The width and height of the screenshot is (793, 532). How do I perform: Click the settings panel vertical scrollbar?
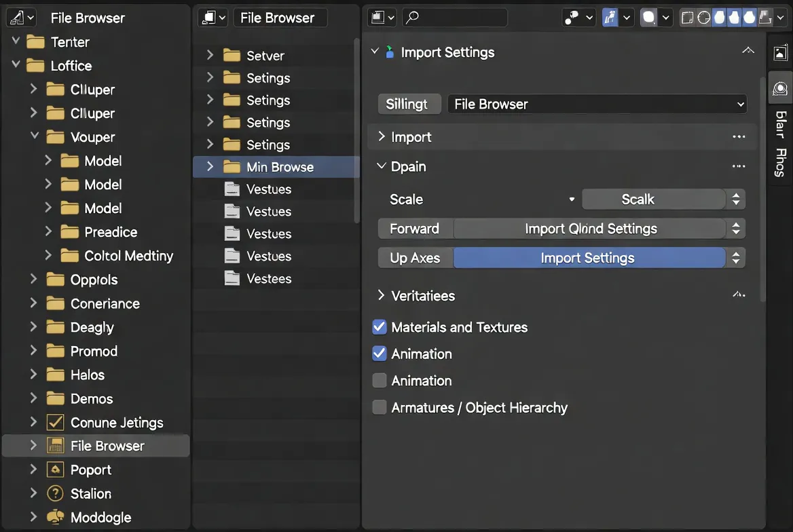pos(762,189)
